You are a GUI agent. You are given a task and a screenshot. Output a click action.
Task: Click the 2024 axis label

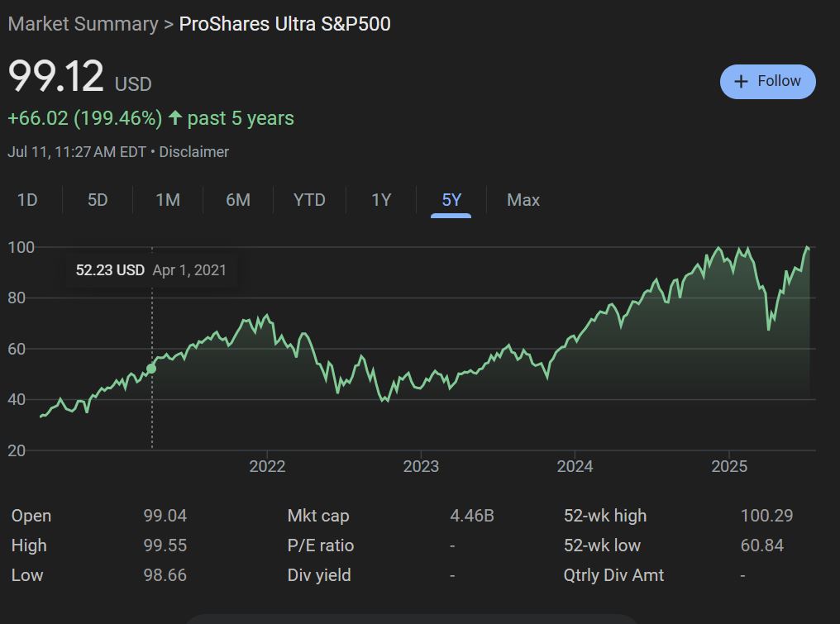(575, 466)
